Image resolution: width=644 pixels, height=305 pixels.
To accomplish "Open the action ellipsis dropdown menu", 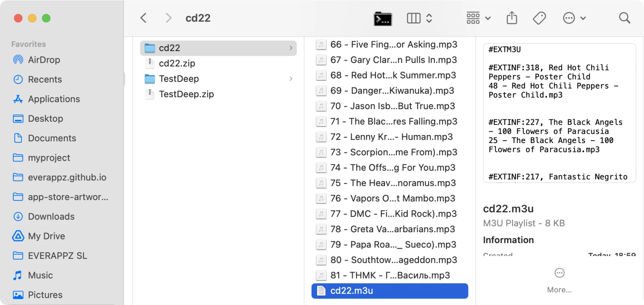I will (x=574, y=18).
